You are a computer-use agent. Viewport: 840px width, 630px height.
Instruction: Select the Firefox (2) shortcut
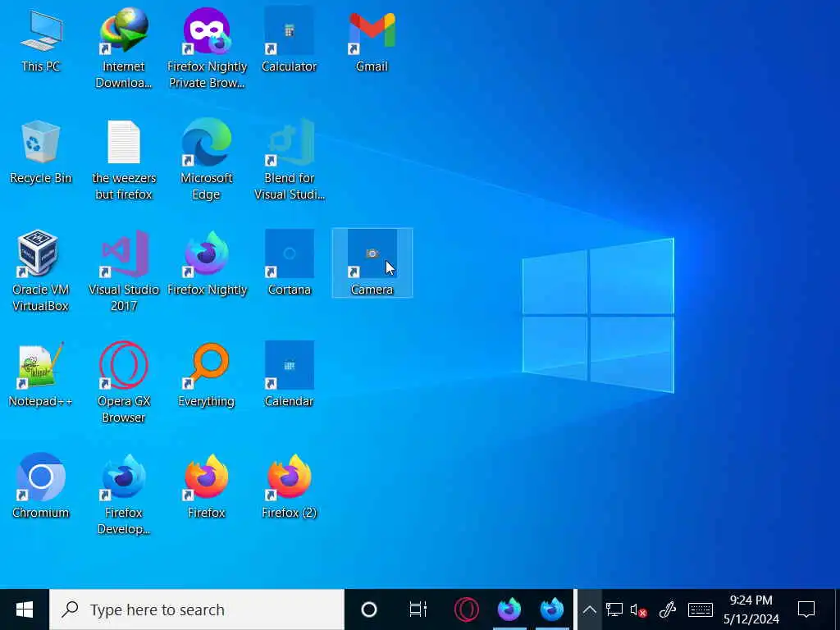[x=290, y=486]
